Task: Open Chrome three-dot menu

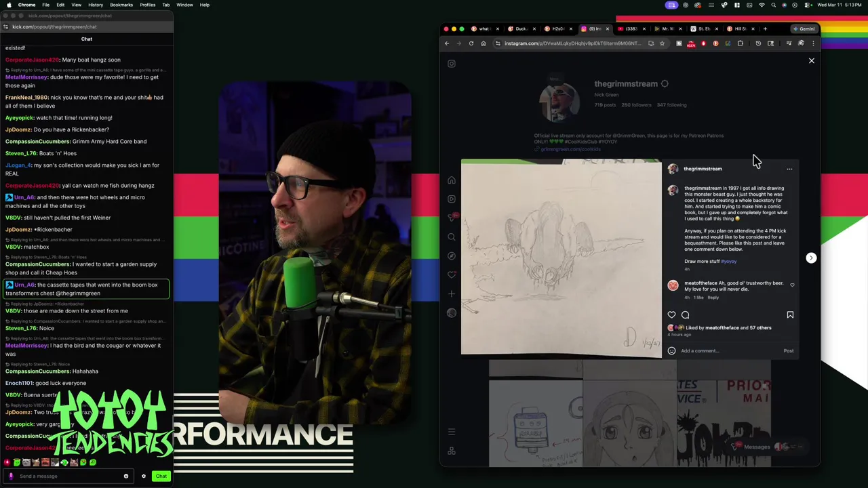Action: [x=813, y=43]
